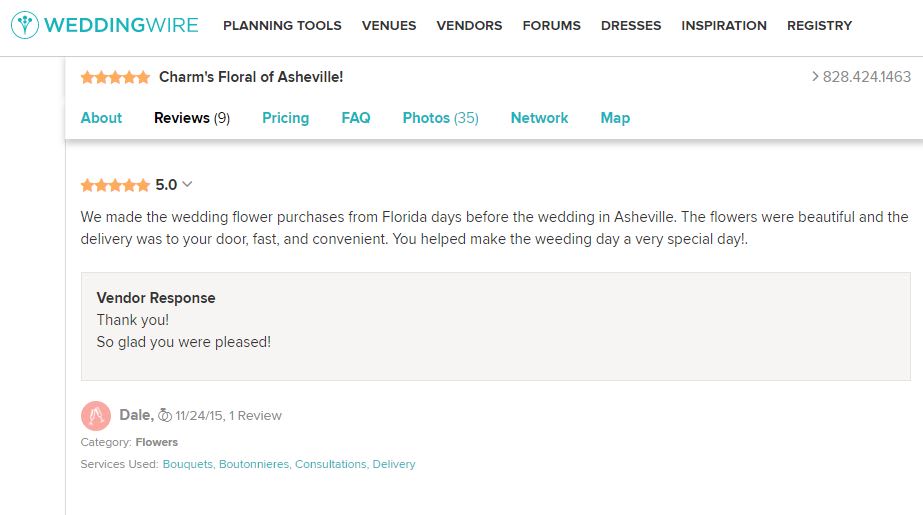Go to the Forums section
Image resolution: width=923 pixels, height=515 pixels.
[x=551, y=26]
